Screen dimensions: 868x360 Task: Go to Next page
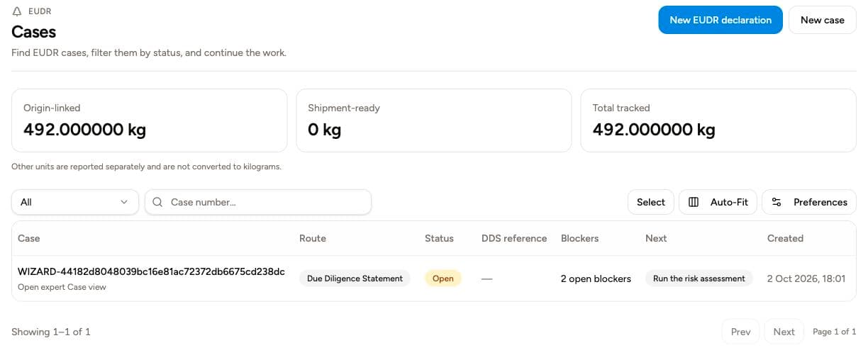784,332
